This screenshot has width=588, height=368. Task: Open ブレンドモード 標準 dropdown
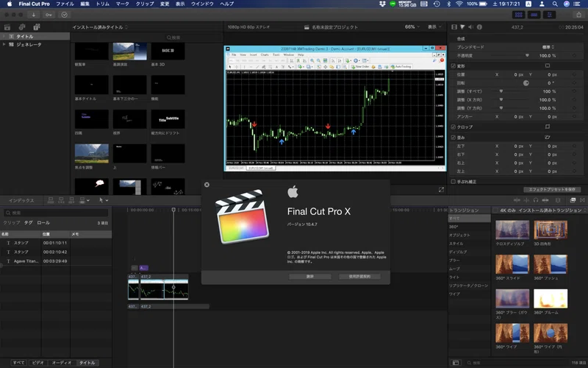548,47
